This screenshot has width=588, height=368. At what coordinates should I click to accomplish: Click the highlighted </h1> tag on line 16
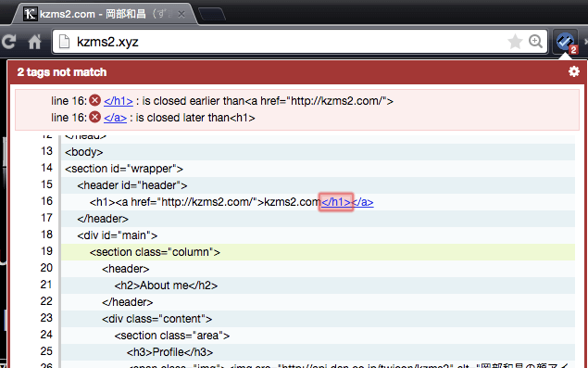coord(336,202)
